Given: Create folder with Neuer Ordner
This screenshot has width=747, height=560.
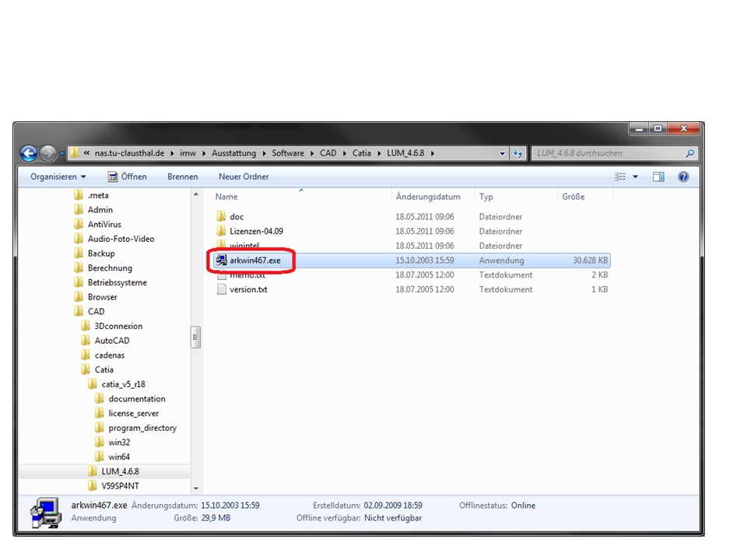Looking at the screenshot, I should [244, 177].
